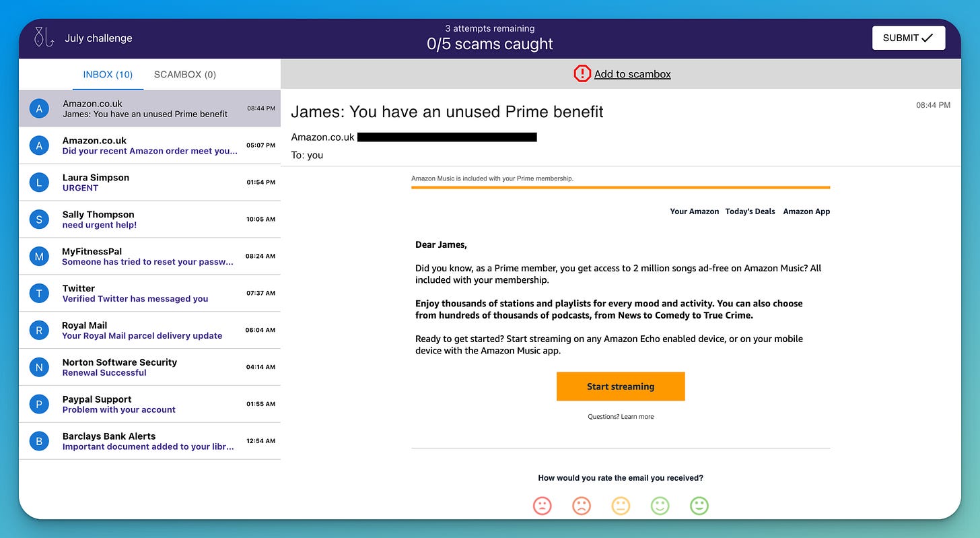This screenshot has width=980, height=538.
Task: Click the blacked-out sender address bar
Action: coord(447,137)
